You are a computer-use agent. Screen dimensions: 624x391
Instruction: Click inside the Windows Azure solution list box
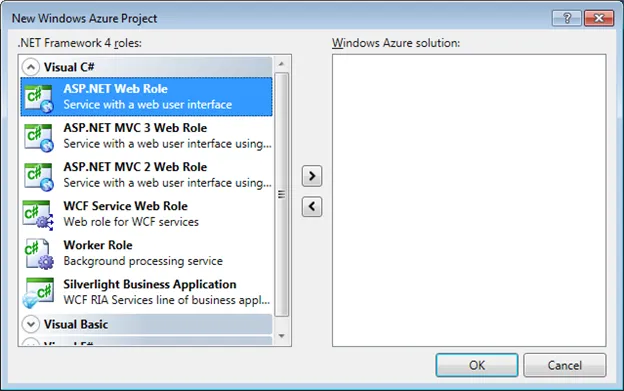(469, 200)
